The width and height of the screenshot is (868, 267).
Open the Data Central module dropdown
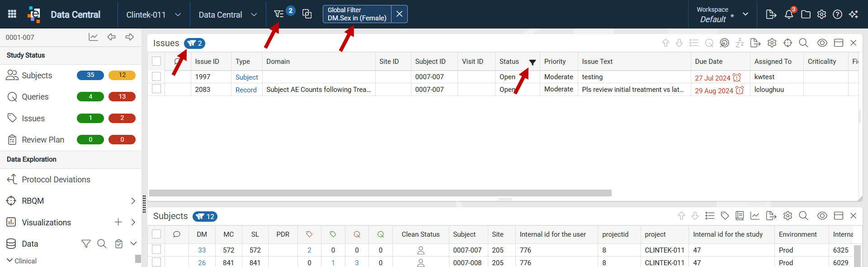point(228,14)
